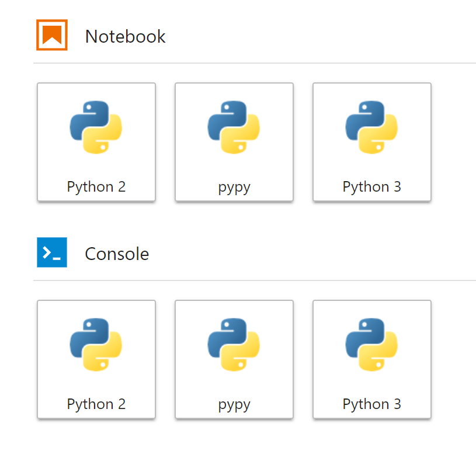Screen dimensions: 476x454
Task: Select the pypy notebook kernel icon
Action: coord(234,127)
